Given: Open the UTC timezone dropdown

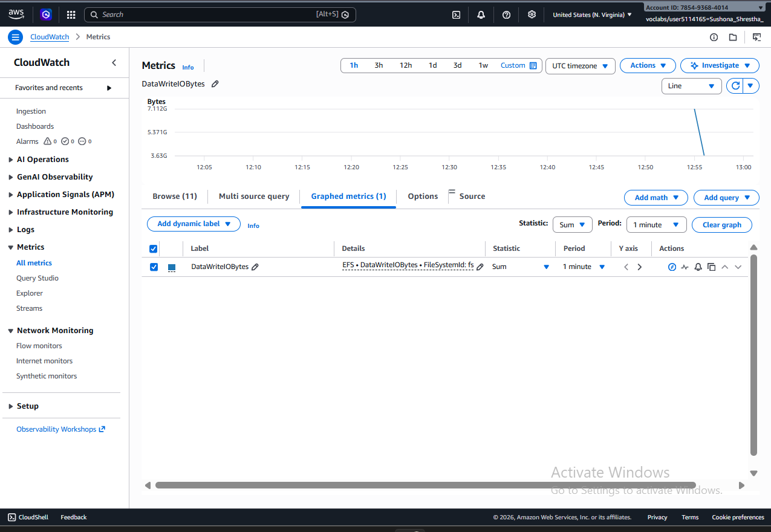Looking at the screenshot, I should click(x=580, y=66).
